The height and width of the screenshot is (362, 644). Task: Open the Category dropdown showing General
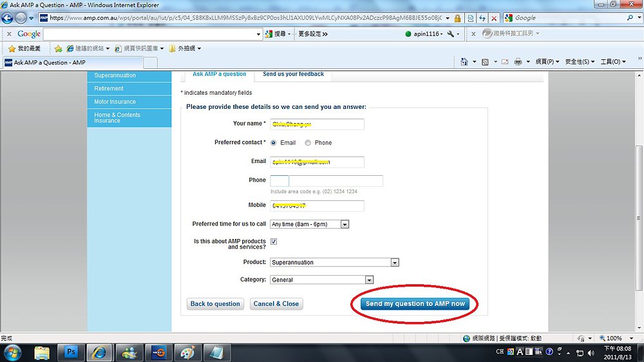(321, 280)
